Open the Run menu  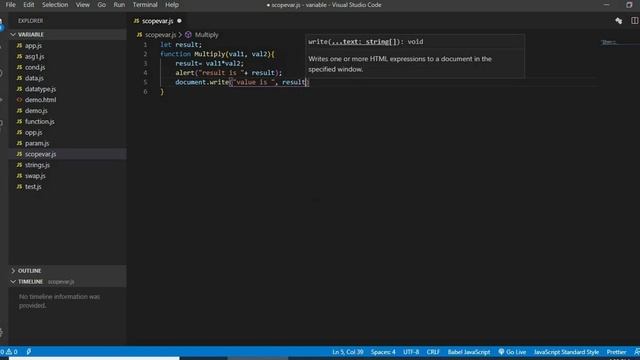click(119, 5)
